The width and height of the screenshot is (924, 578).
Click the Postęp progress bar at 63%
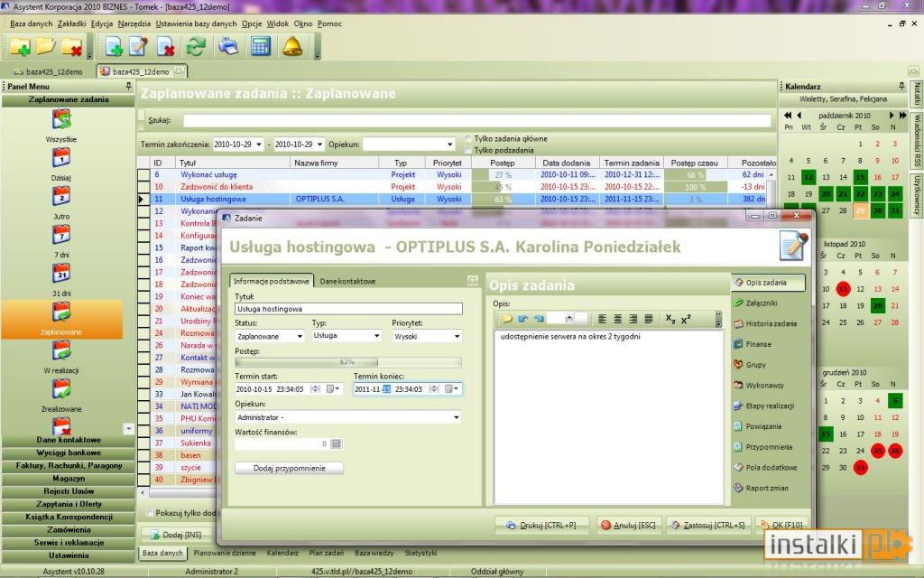coord(347,362)
